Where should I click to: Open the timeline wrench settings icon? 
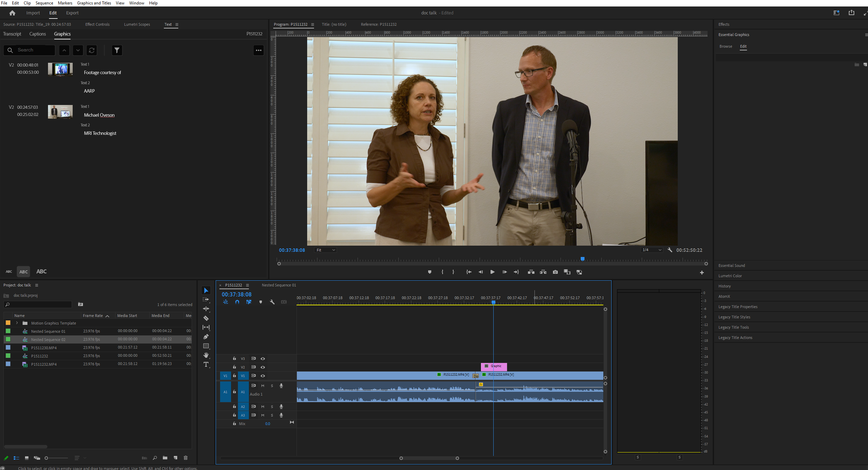[272, 302]
